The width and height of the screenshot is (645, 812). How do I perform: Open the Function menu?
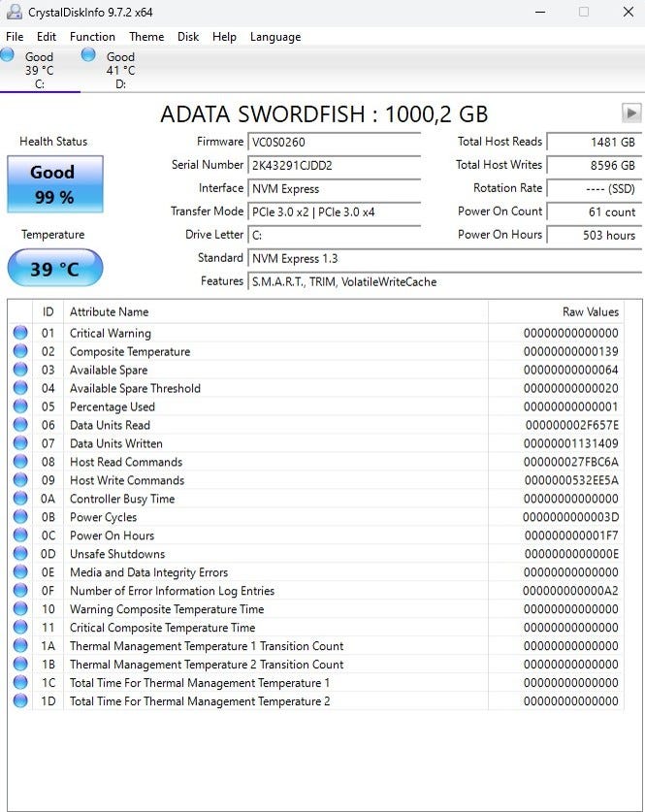[92, 37]
